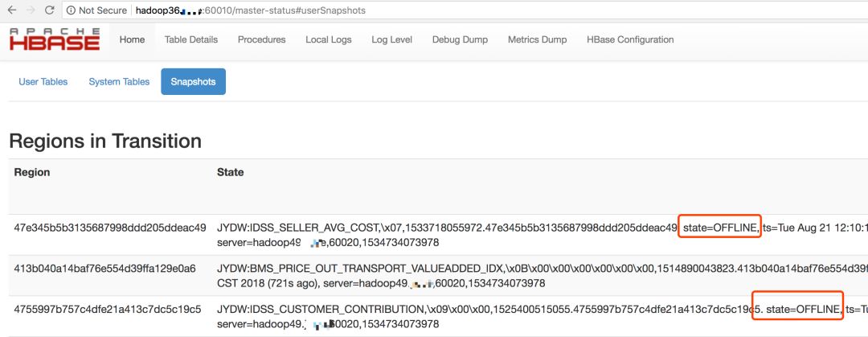This screenshot has height=337, width=868.
Task: Open the Home menu item
Action: 132,39
